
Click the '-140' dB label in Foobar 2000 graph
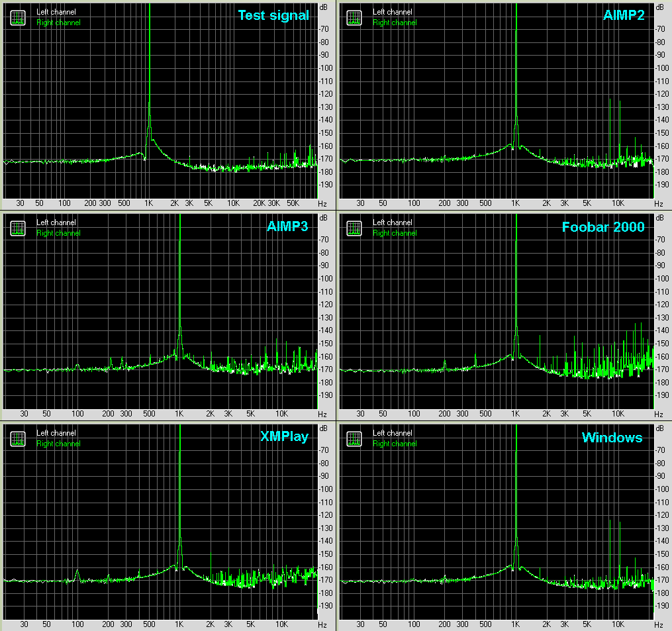(x=662, y=330)
